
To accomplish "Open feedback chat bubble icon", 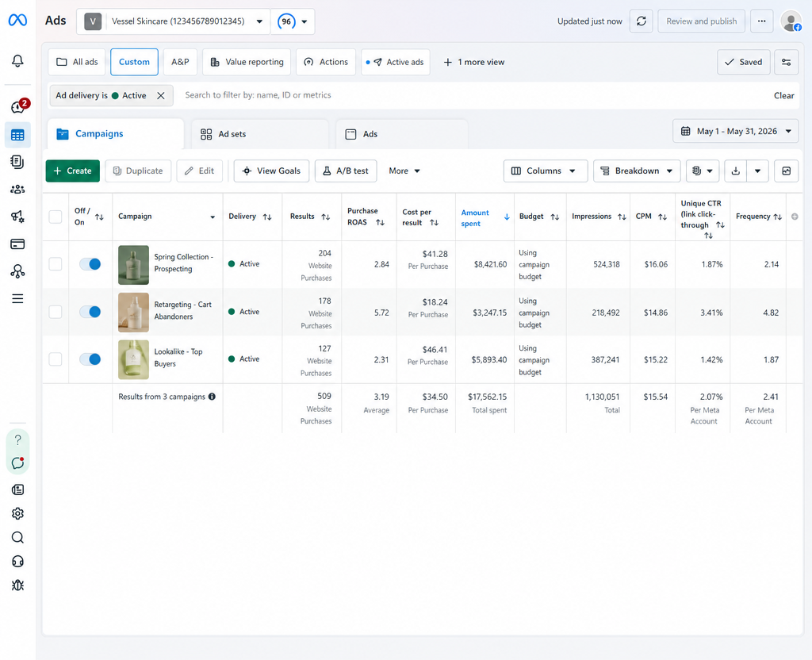I will (17, 463).
